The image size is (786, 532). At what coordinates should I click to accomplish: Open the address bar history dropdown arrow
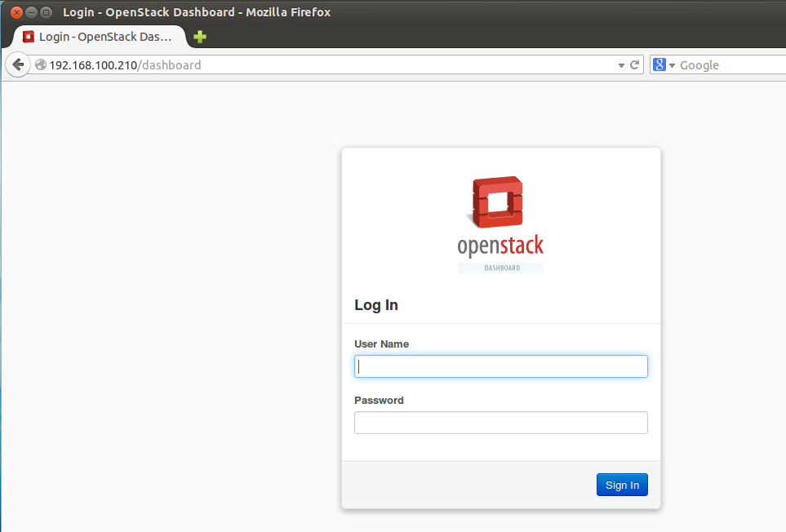pos(621,64)
